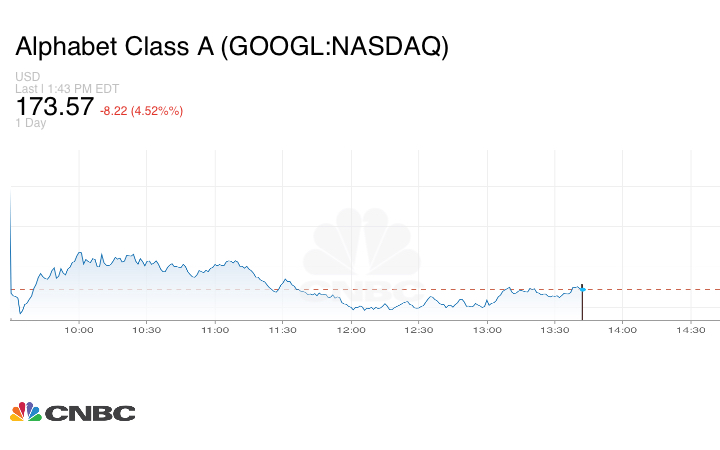Image resolution: width=720 pixels, height=450 pixels.
Task: Click the 14:30 time axis label
Action: [691, 329]
